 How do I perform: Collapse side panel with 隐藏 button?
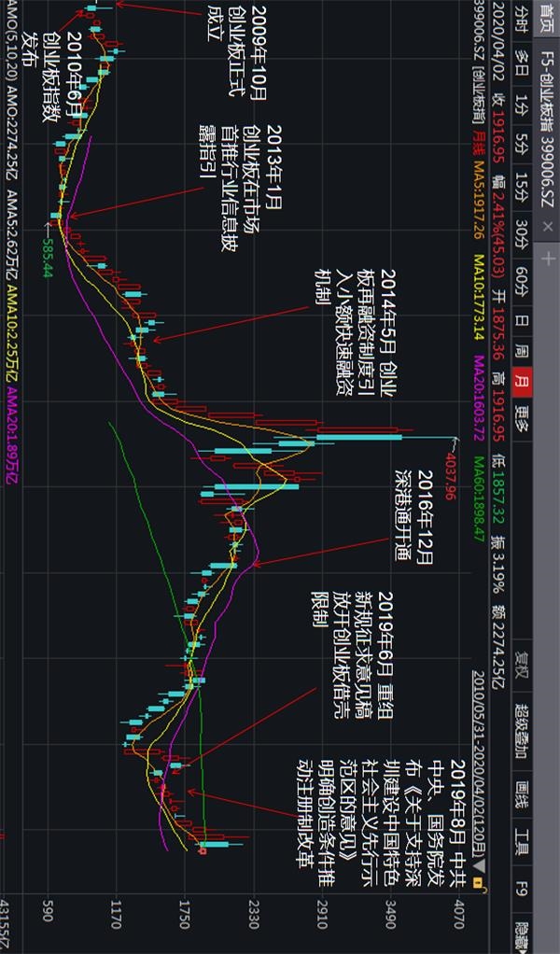[x=521, y=935]
